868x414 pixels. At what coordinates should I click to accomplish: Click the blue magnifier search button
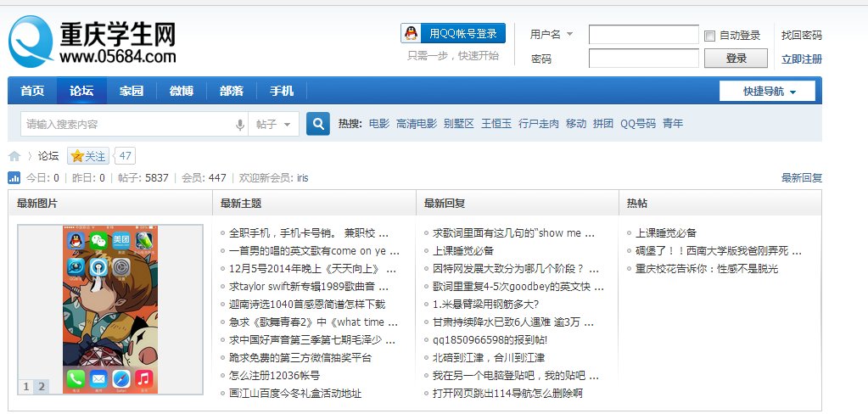coord(317,124)
